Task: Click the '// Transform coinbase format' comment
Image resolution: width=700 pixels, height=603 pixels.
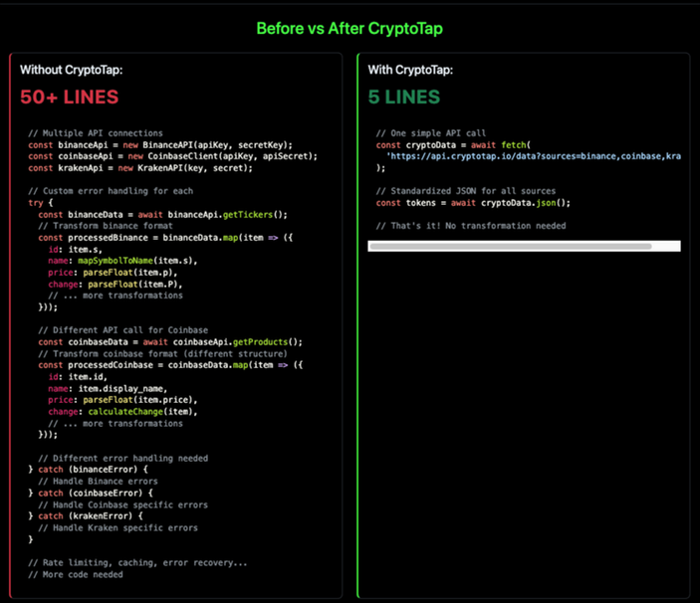Action: point(163,353)
